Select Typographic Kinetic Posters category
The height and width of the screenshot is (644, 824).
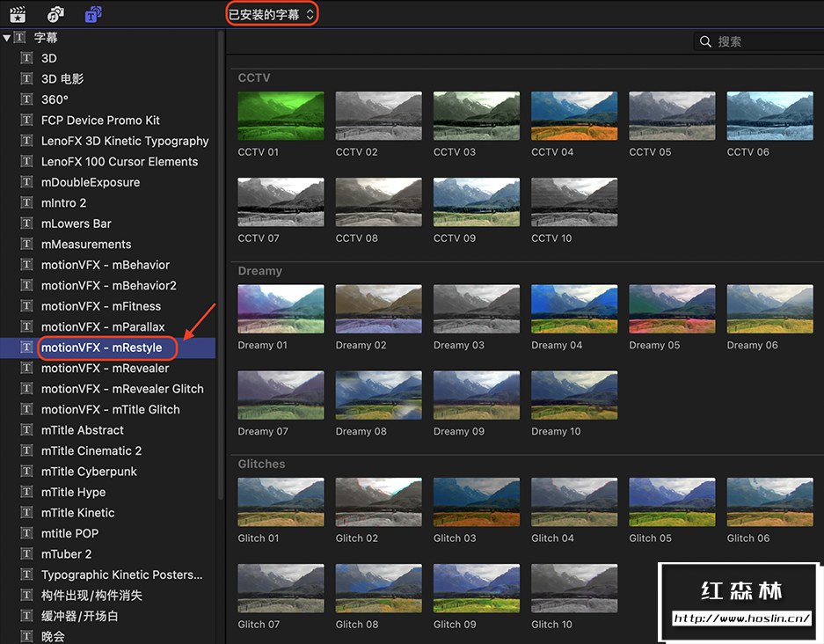coord(121,574)
